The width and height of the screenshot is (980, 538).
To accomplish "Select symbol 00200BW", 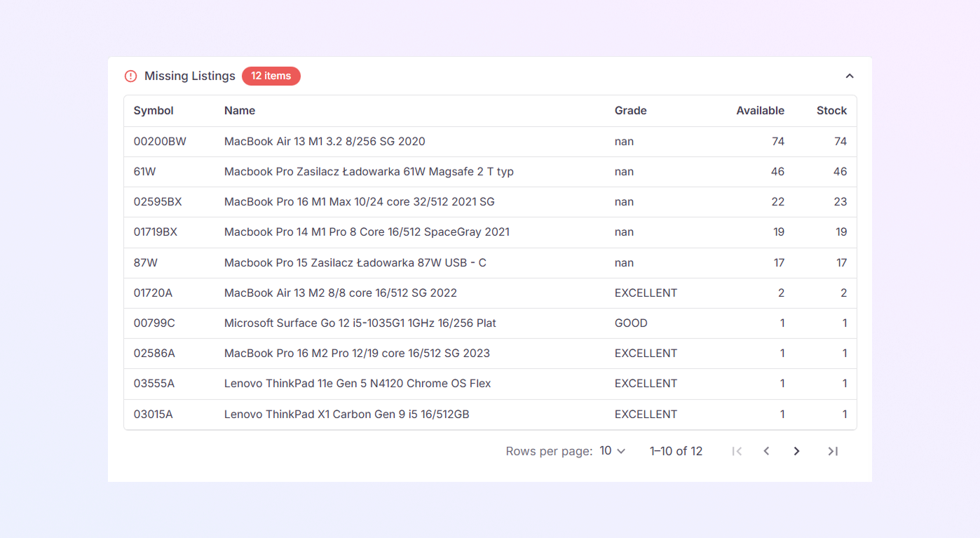I will point(160,142).
